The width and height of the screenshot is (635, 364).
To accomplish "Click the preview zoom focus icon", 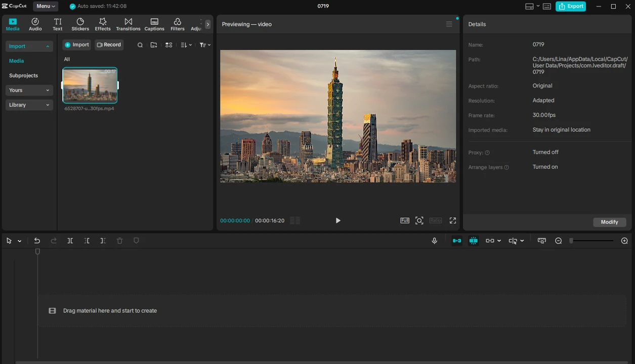I will [x=419, y=220].
